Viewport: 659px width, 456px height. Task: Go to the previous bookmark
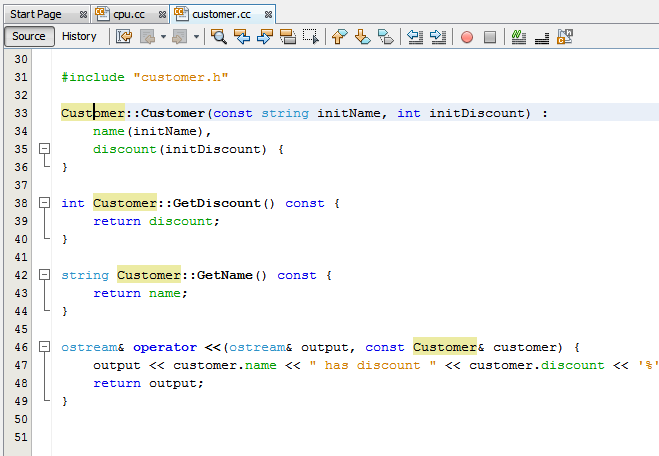click(x=339, y=37)
